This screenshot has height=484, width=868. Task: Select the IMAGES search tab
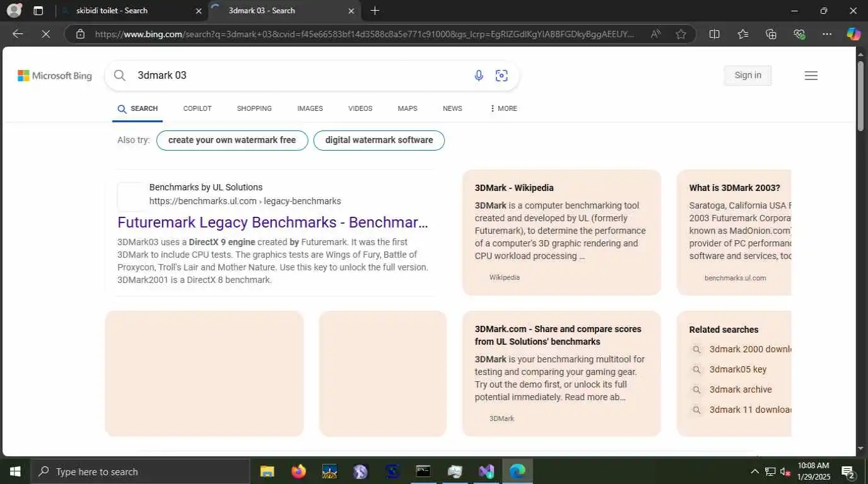pos(310,108)
